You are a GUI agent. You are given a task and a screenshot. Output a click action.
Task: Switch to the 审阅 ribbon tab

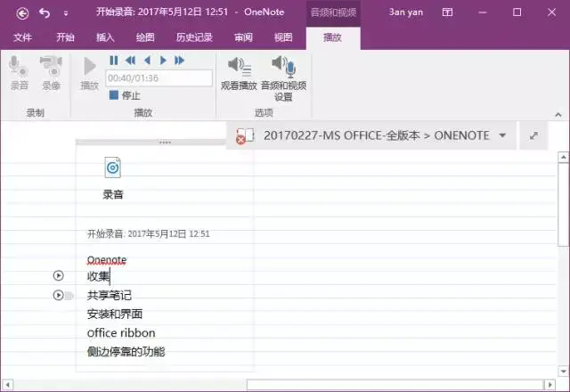(243, 37)
